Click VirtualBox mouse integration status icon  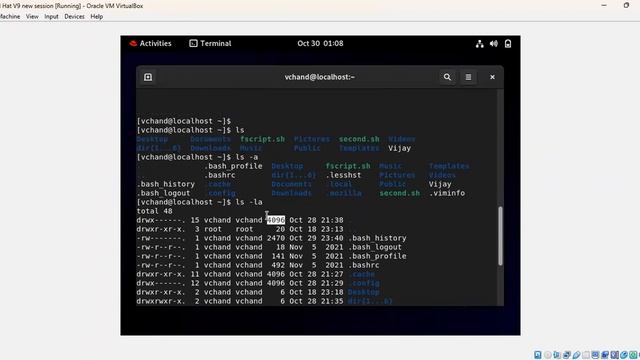click(x=624, y=355)
